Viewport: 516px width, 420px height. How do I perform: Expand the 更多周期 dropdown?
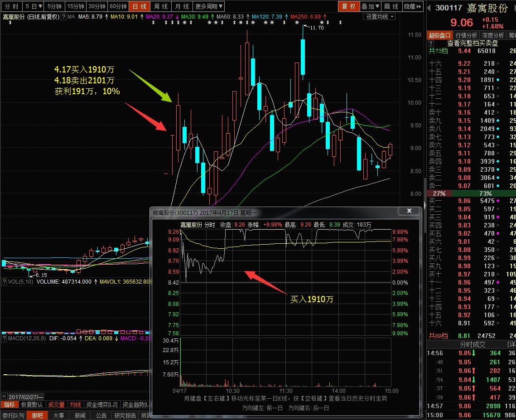209,6
